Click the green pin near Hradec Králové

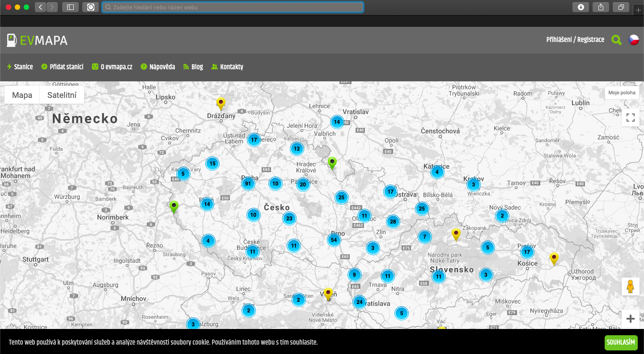click(332, 163)
